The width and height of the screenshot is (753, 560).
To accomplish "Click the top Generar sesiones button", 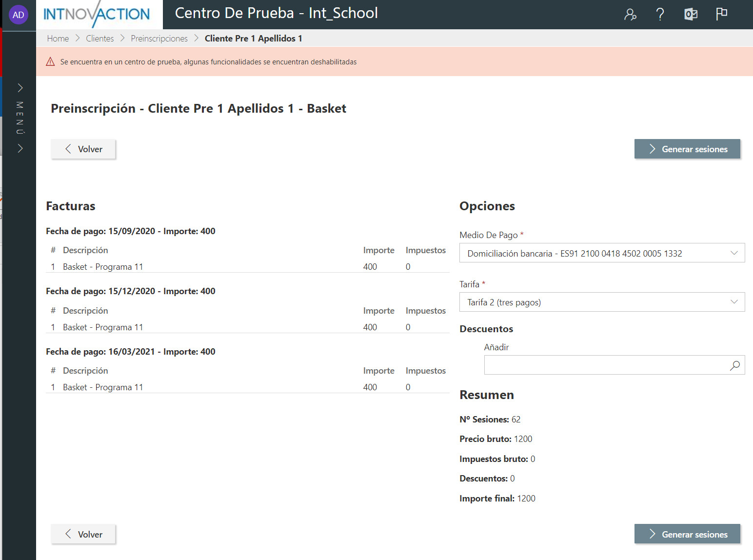I will 687,149.
